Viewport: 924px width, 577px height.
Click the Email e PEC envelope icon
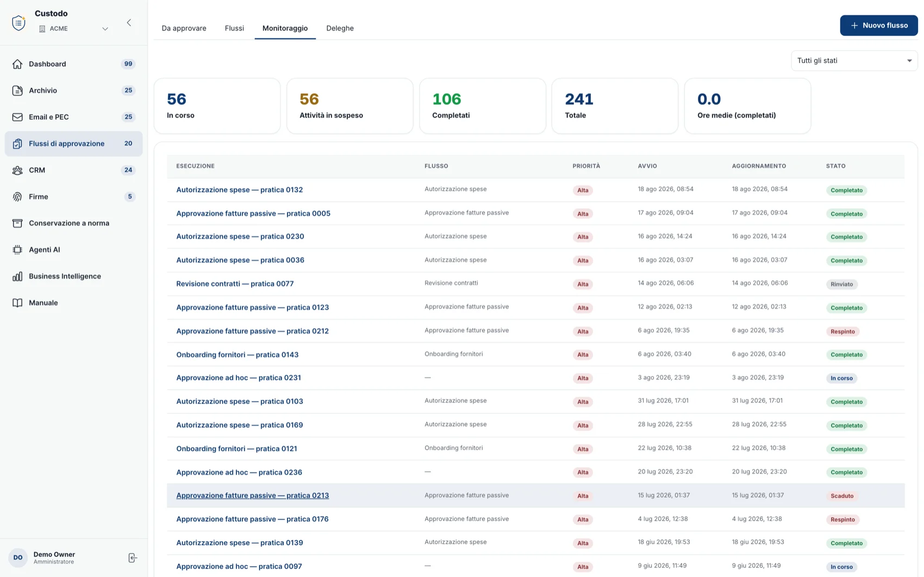(x=17, y=117)
